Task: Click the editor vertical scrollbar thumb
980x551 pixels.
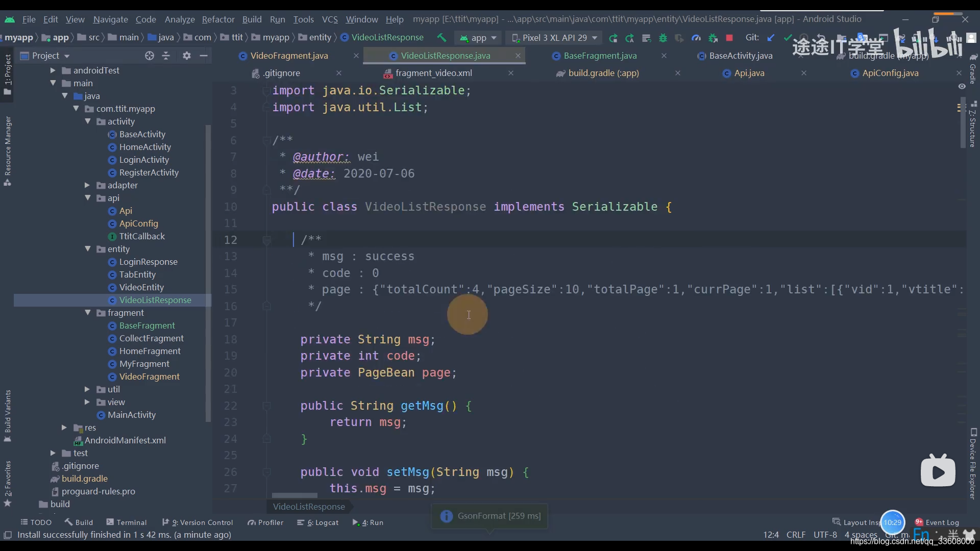Action: pyautogui.click(x=963, y=122)
